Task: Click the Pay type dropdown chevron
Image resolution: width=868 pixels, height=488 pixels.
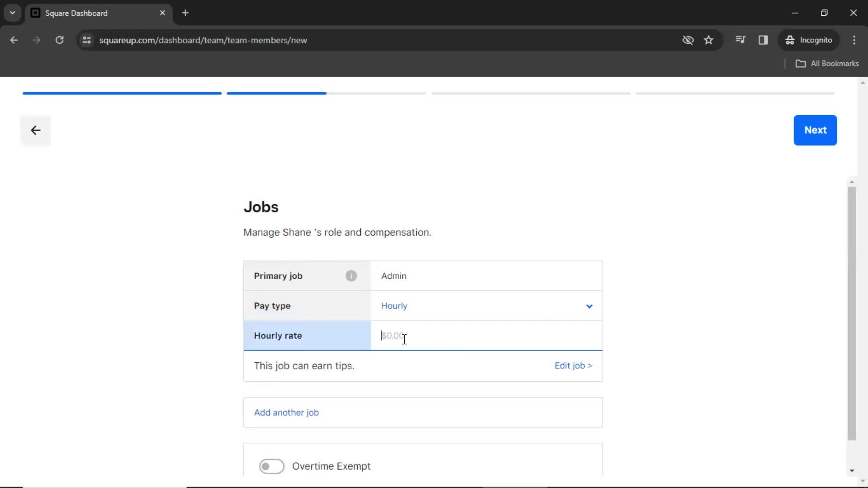Action: tap(589, 306)
